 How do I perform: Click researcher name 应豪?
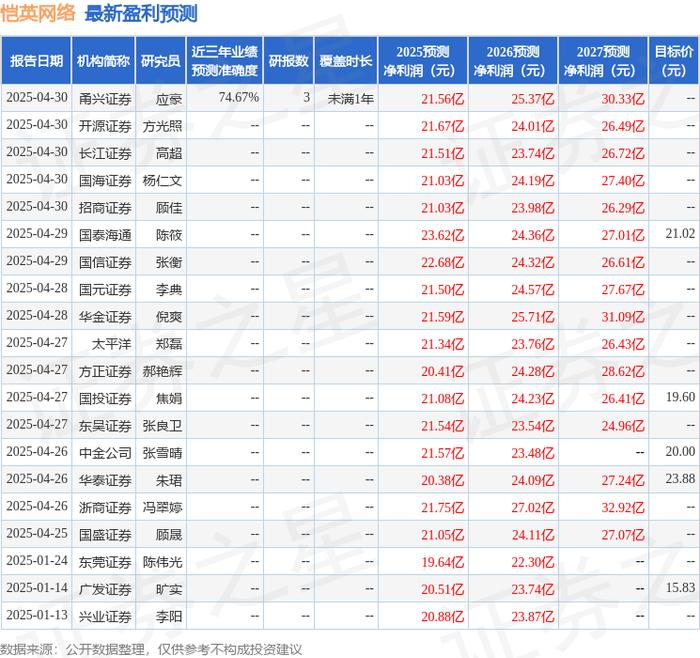pyautogui.click(x=169, y=99)
